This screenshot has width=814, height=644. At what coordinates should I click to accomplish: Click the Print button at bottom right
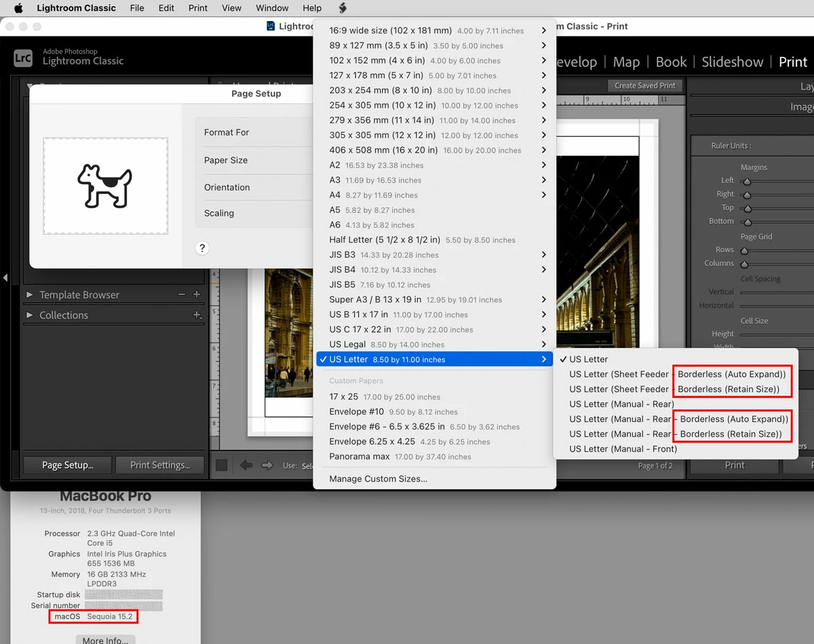coord(735,465)
